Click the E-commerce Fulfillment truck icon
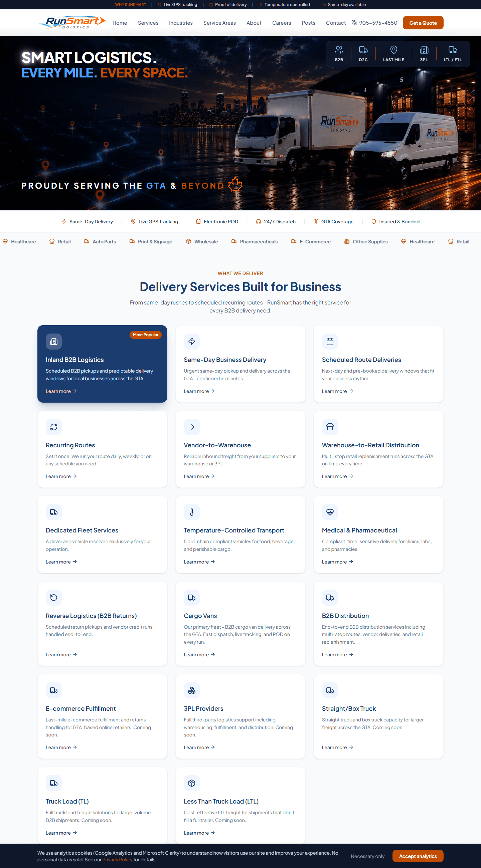Image resolution: width=481 pixels, height=868 pixels. coord(53,690)
